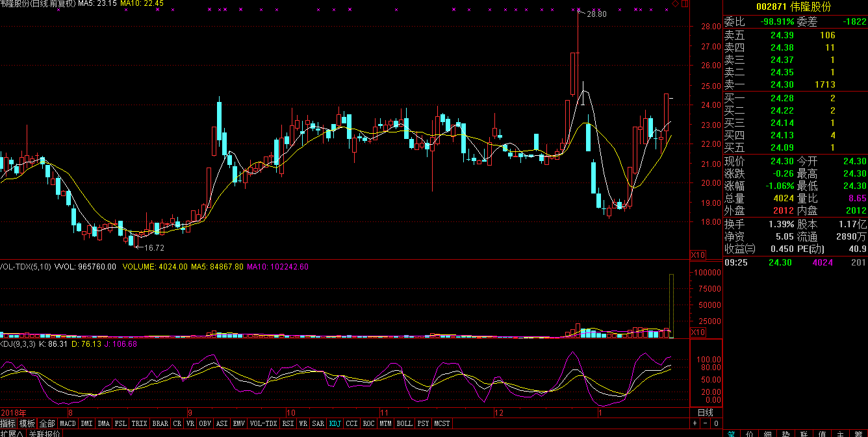Select the 细 tab in the quote panel
This screenshot has height=437, width=868.
tap(767, 433)
